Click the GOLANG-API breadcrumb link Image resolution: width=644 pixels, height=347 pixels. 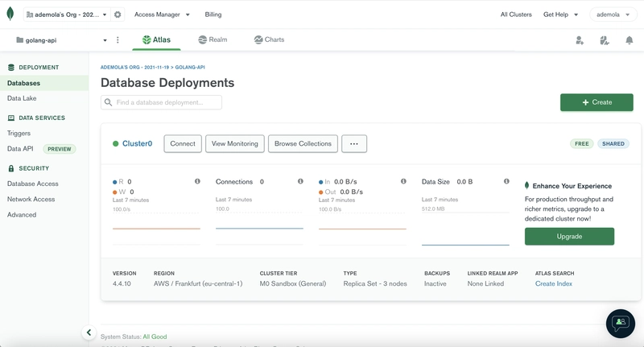pyautogui.click(x=190, y=68)
